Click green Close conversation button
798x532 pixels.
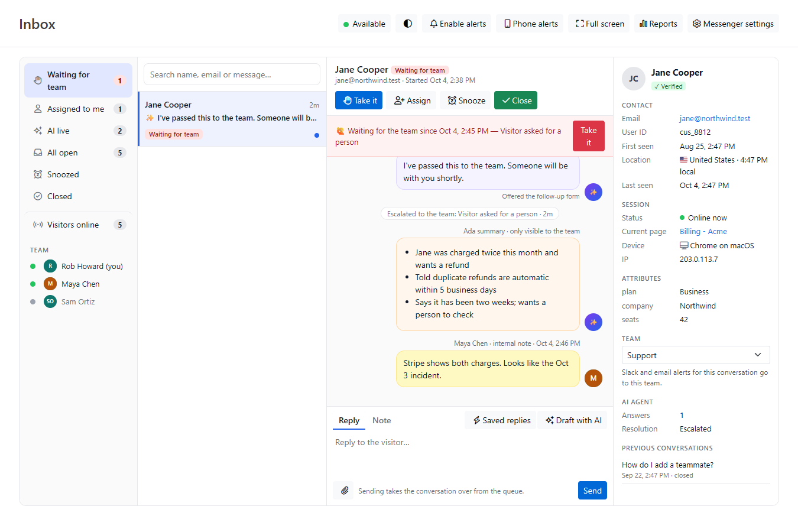pos(515,100)
